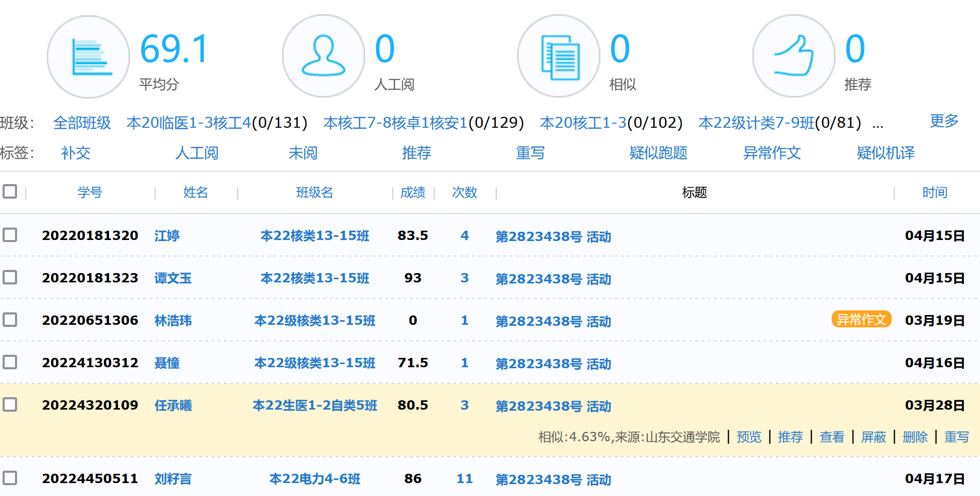Open student name link 聂憧
The image size is (980, 496).
click(167, 363)
